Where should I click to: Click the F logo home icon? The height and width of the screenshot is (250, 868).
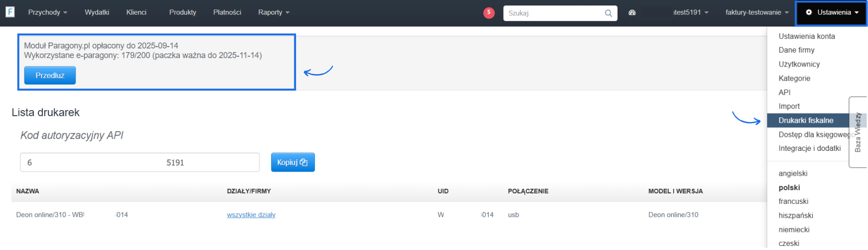pyautogui.click(x=10, y=12)
